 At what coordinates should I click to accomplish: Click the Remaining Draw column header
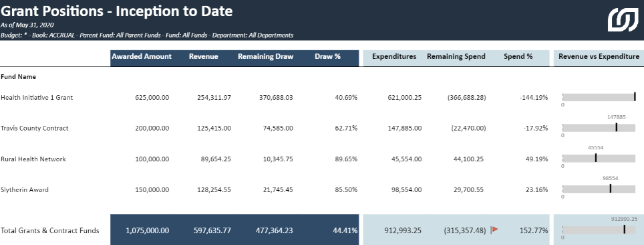(x=266, y=57)
